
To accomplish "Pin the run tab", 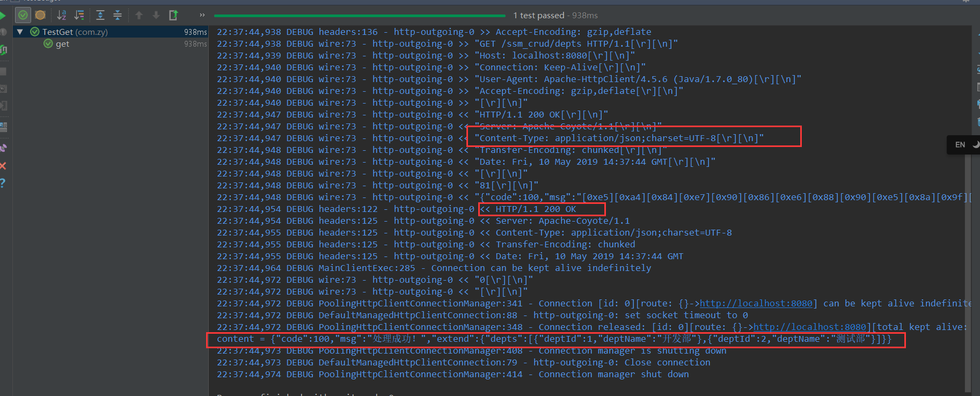I will pos(3,148).
